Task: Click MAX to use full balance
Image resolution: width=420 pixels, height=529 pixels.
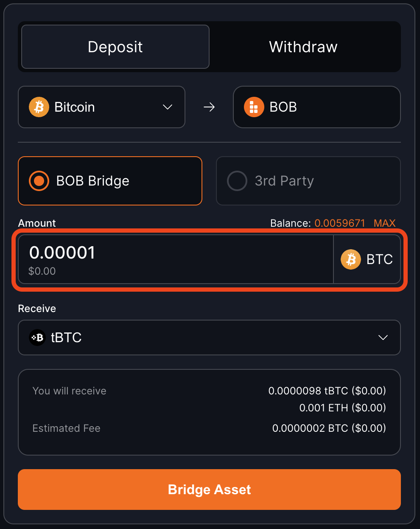Action: [384, 223]
